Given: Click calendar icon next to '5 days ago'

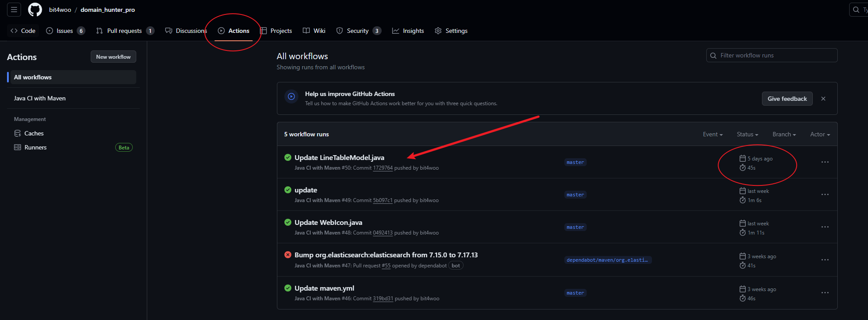Looking at the screenshot, I should tap(743, 158).
